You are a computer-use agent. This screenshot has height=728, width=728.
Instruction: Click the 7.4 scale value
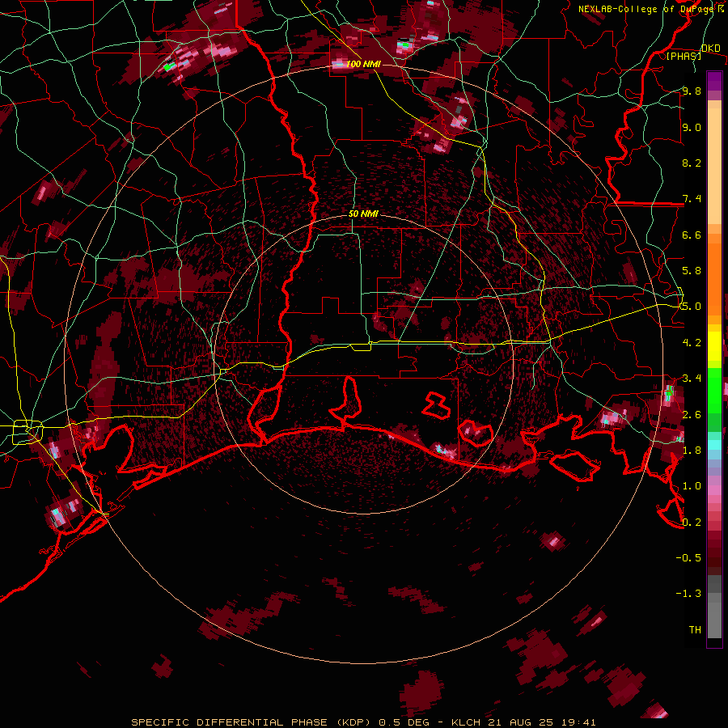[692, 199]
